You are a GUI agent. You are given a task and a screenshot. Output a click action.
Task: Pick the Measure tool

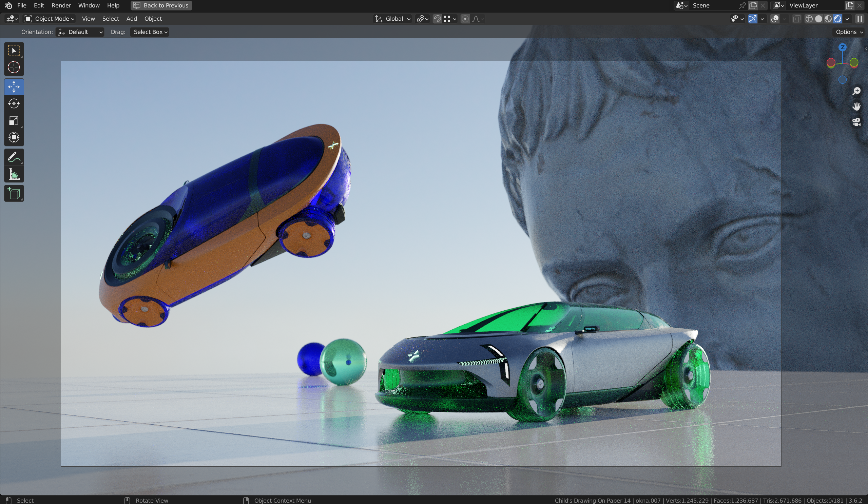click(x=14, y=174)
